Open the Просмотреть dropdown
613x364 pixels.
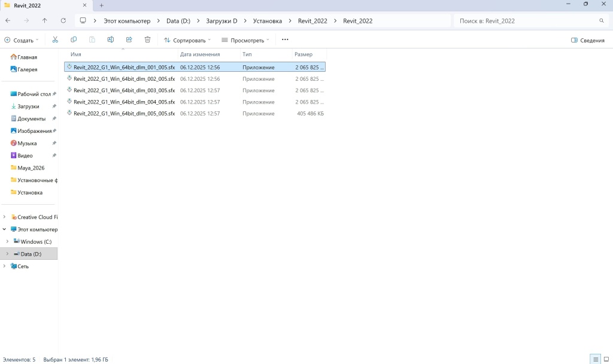[x=245, y=40]
